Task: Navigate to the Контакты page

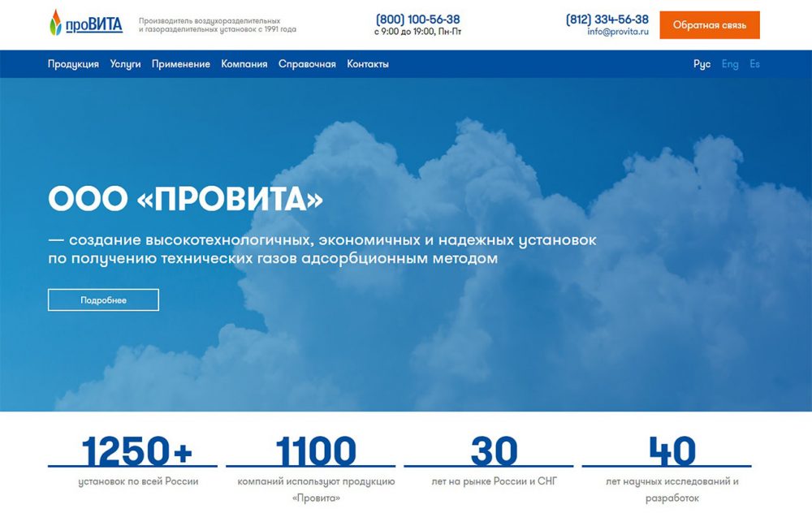Action: pos(367,64)
